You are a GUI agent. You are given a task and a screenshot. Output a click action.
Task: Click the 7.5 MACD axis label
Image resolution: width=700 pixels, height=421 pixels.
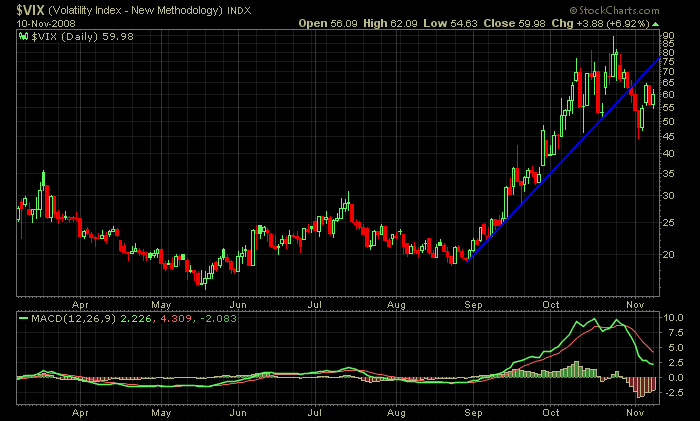676,333
